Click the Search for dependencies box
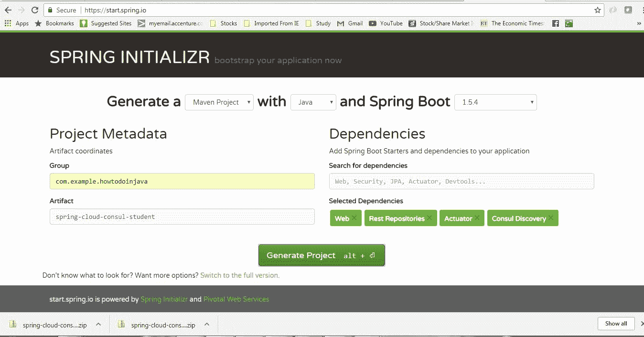The width and height of the screenshot is (644, 337). click(x=462, y=181)
